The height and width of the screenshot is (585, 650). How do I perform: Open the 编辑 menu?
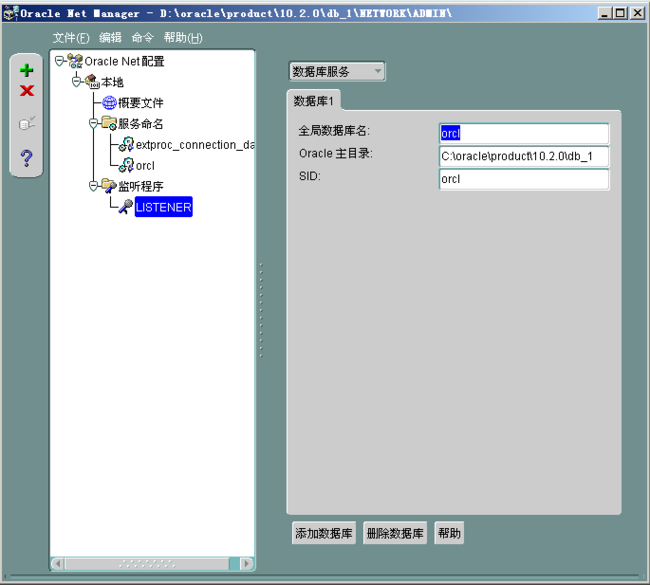coord(110,38)
